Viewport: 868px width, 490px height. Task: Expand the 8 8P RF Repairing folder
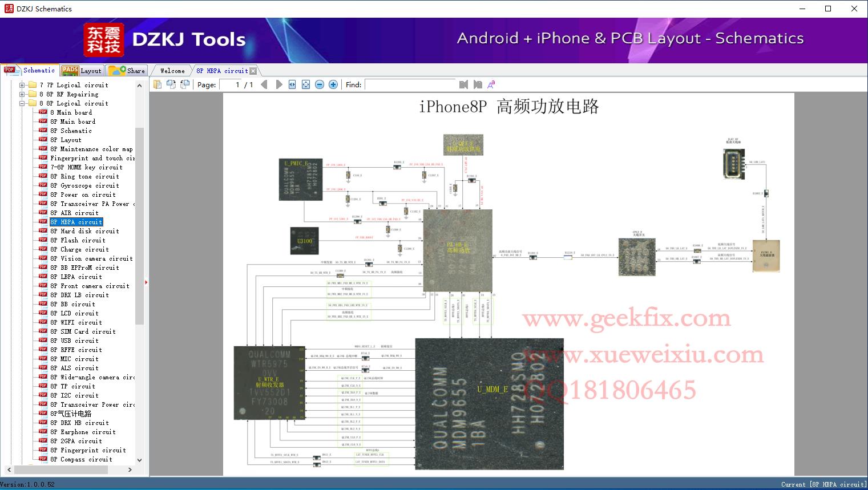point(22,94)
